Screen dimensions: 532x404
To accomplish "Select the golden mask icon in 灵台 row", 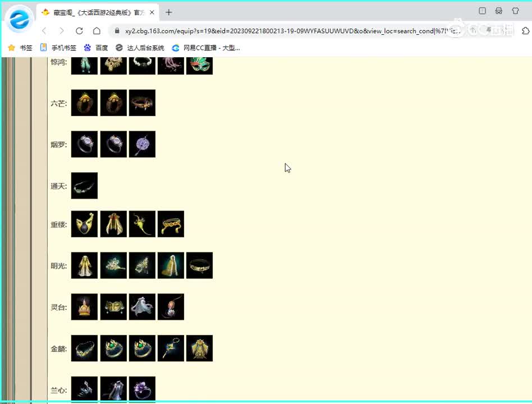I will click(x=113, y=306).
